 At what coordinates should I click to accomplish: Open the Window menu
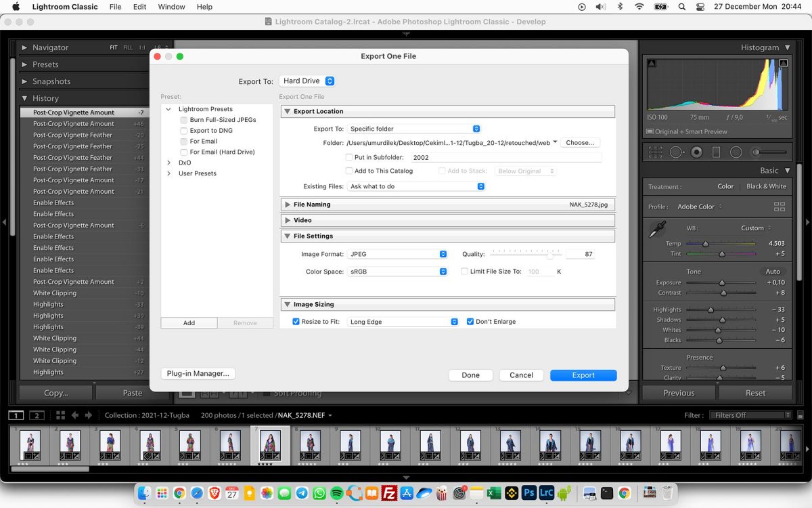coord(171,7)
